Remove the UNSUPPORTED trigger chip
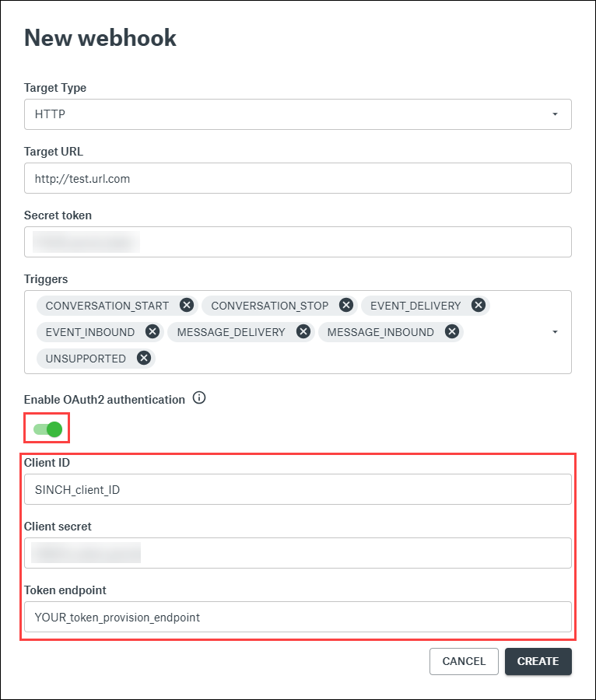The height and width of the screenshot is (700, 596). (143, 359)
